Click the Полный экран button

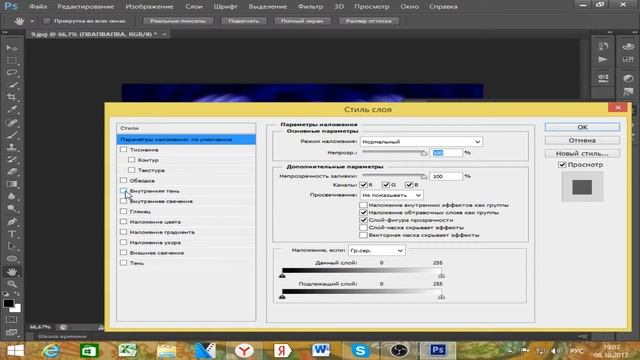coord(302,21)
